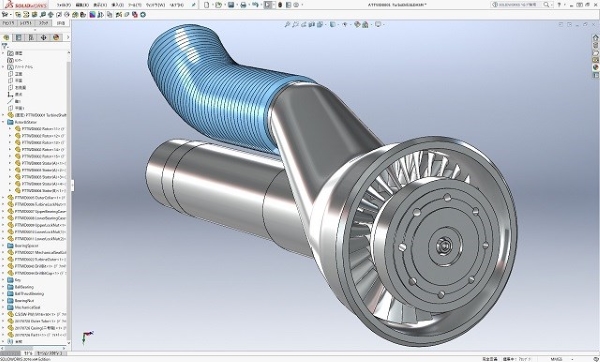Click the Save icon in top toolbar
Image resolution: width=600 pixels, height=362 pixels.
click(x=231, y=5)
